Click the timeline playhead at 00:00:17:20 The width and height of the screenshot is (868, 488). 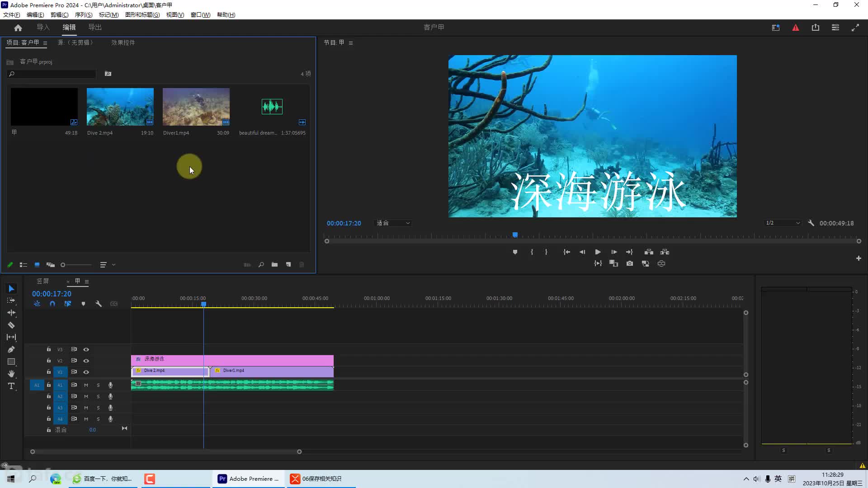pyautogui.click(x=204, y=304)
